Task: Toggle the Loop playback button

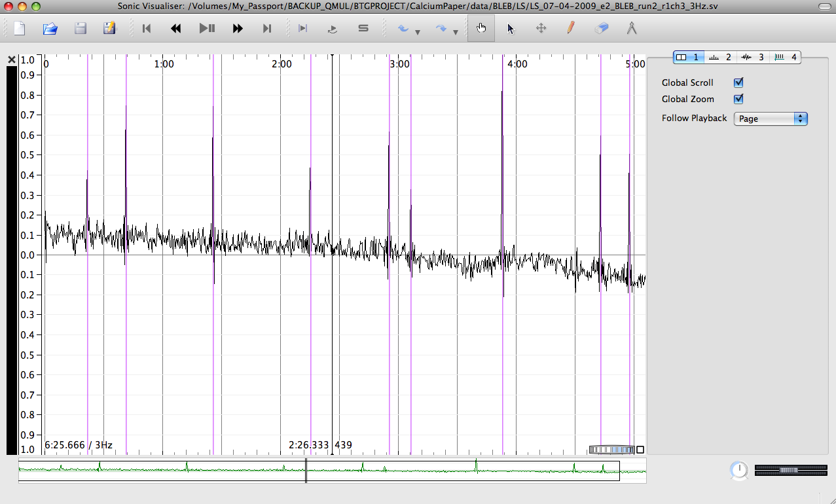Action: 333,28
